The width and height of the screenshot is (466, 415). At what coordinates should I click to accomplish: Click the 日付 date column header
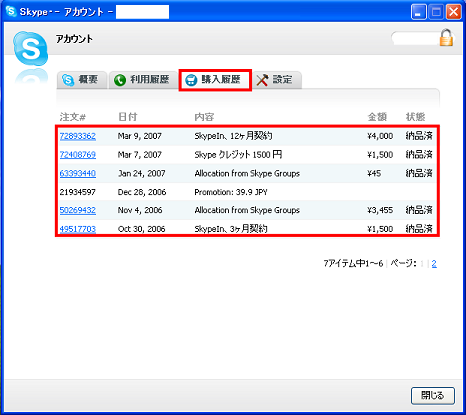pyautogui.click(x=128, y=117)
